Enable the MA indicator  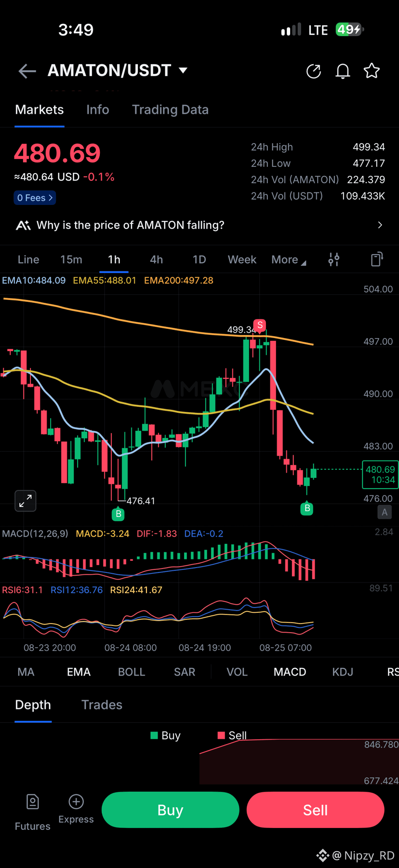click(26, 672)
